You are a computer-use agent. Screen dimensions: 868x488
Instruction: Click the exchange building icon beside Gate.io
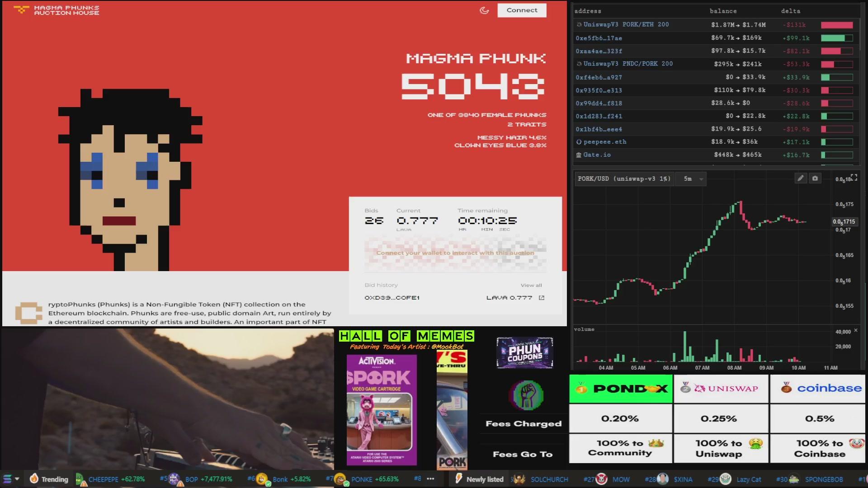click(579, 155)
